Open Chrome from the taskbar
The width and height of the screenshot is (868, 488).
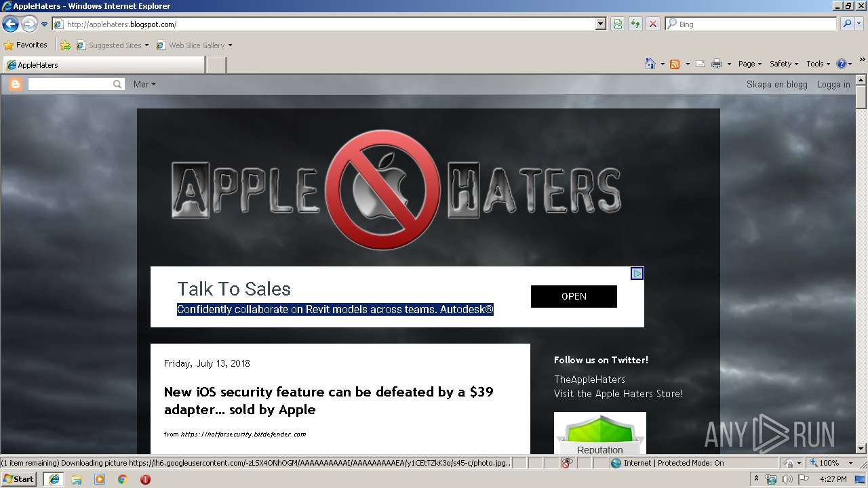coord(122,479)
